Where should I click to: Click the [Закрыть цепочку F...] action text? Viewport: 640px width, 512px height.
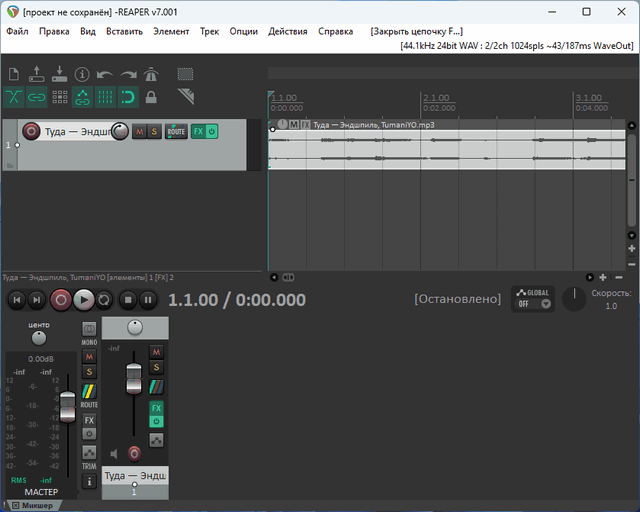pyautogui.click(x=416, y=31)
